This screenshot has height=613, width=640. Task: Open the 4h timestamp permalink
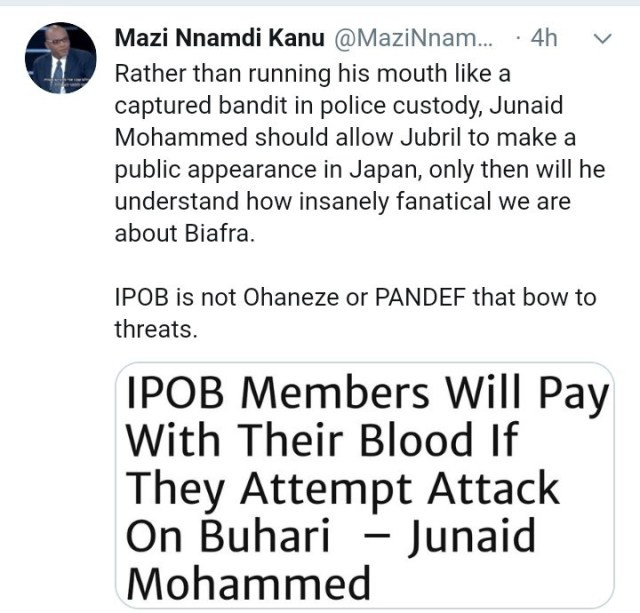click(544, 38)
